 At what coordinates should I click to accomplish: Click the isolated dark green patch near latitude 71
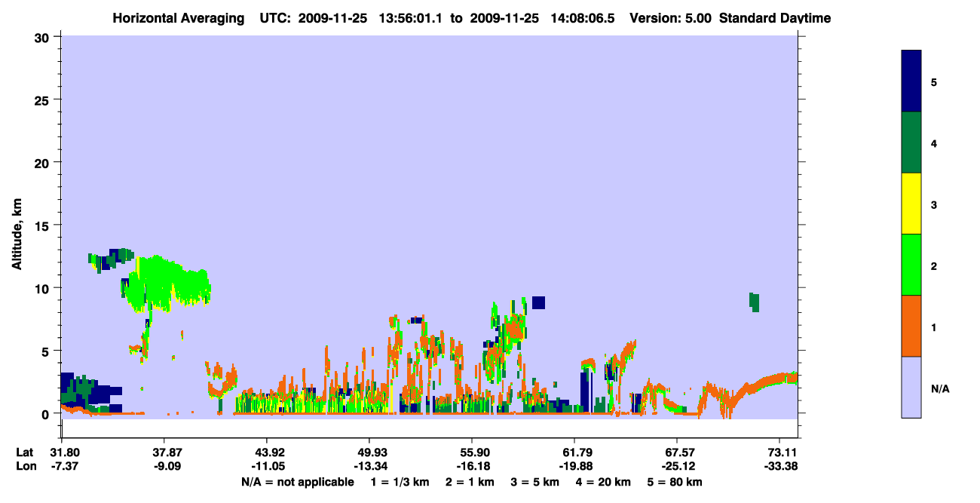point(754,302)
